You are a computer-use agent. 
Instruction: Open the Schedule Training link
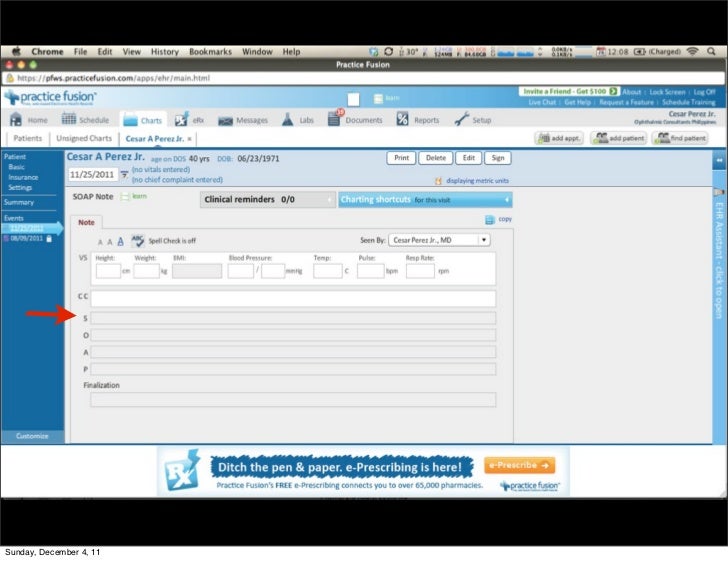click(689, 102)
